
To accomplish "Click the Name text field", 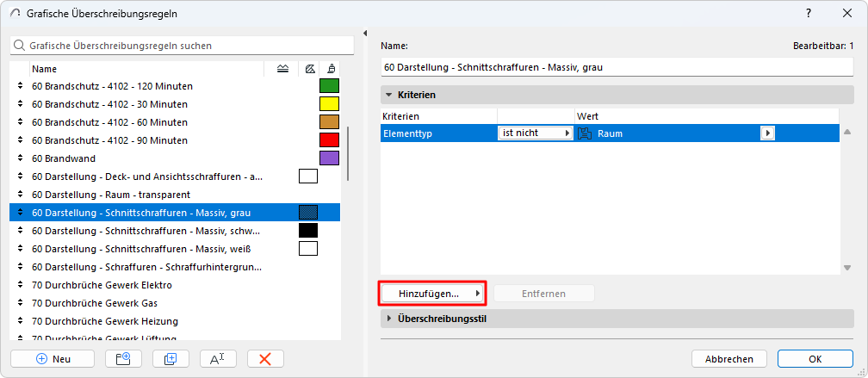I will pos(617,67).
